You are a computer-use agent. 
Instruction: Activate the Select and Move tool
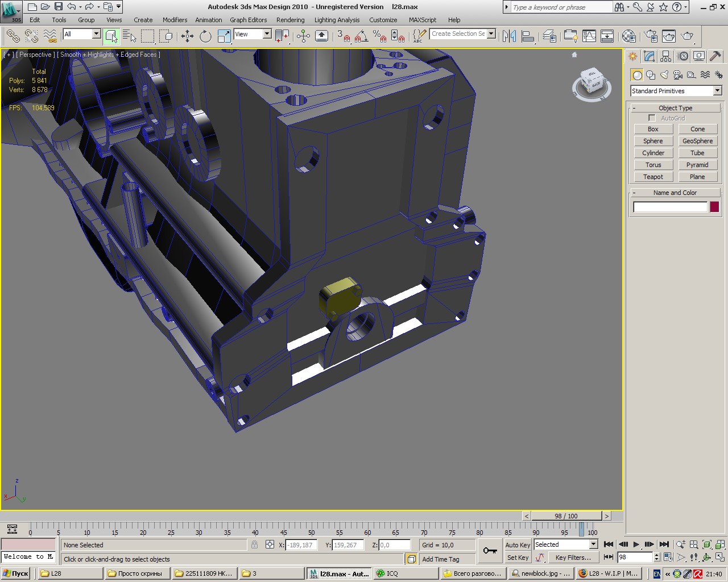point(187,36)
